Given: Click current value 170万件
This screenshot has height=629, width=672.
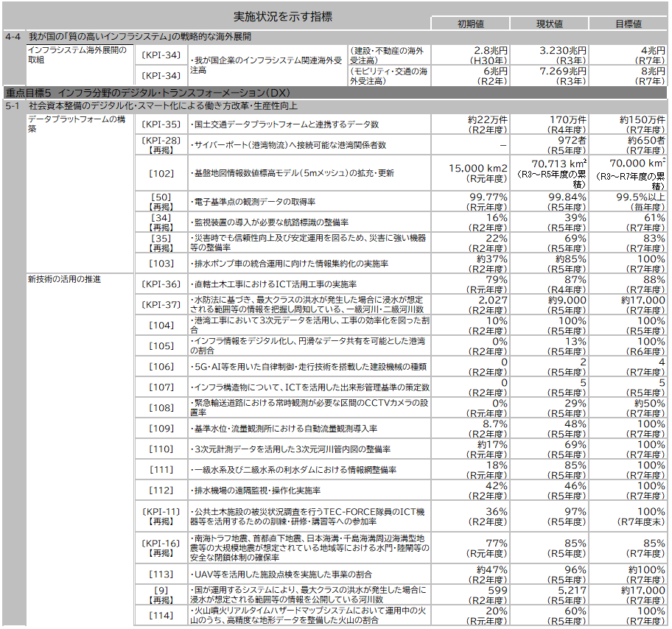Looking at the screenshot, I should pyautogui.click(x=568, y=119).
